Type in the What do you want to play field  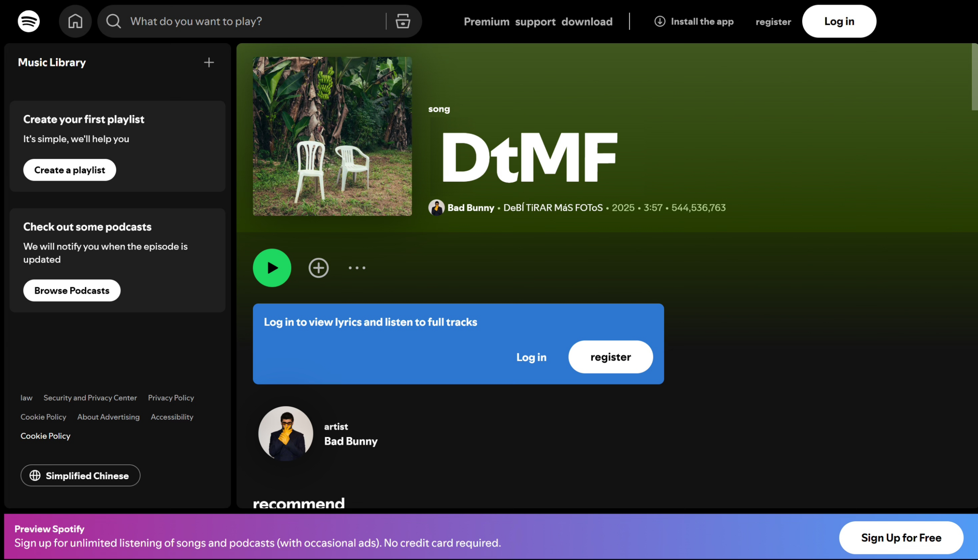pos(254,21)
